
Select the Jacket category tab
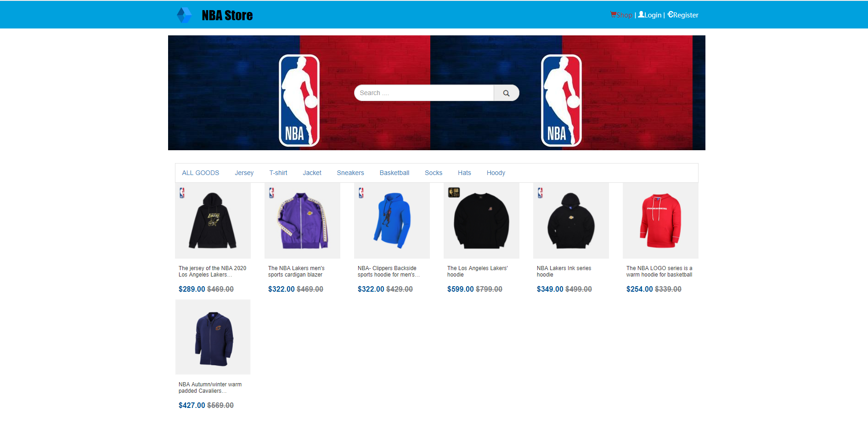pos(312,173)
